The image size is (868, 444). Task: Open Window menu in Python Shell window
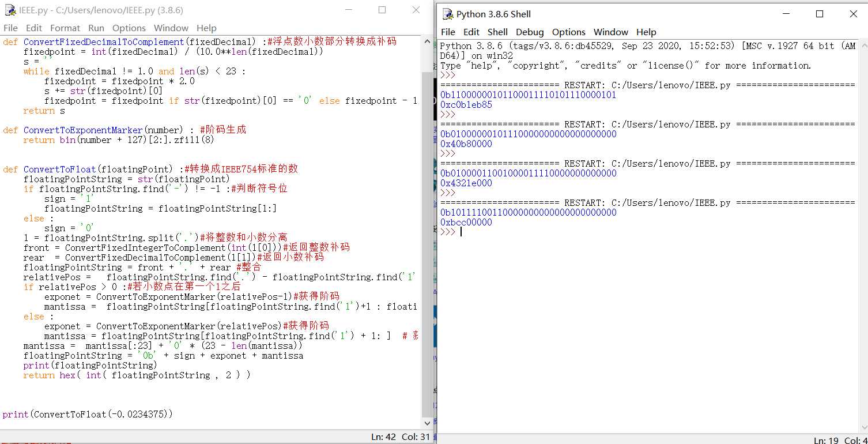click(x=611, y=32)
